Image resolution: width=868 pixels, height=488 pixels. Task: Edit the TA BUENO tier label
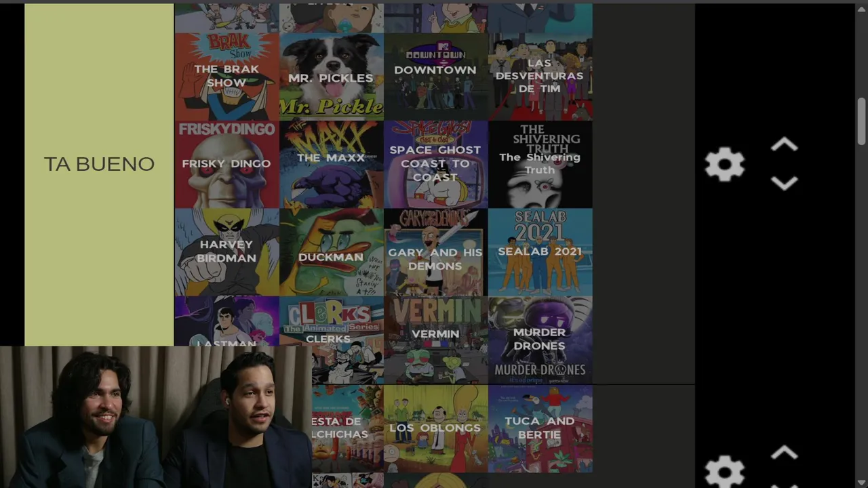point(99,164)
